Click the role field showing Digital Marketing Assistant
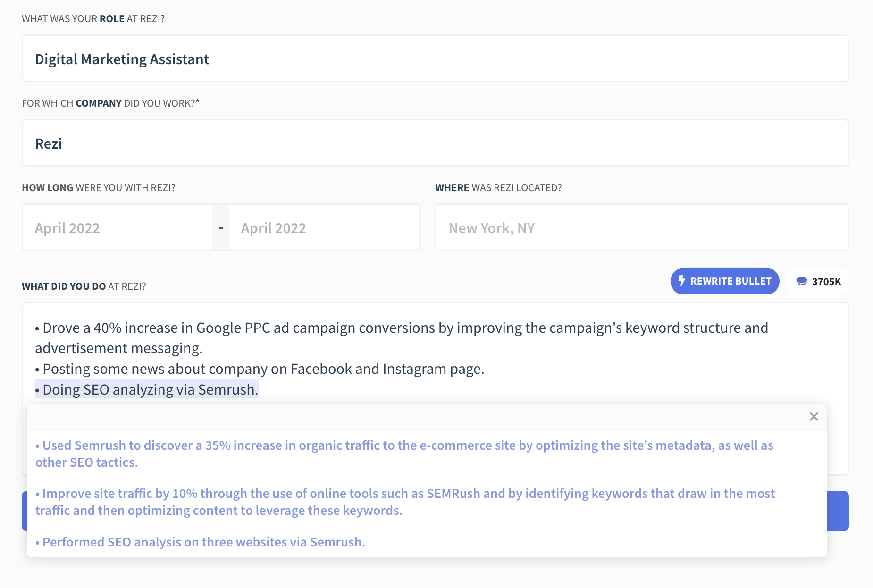 [x=434, y=58]
